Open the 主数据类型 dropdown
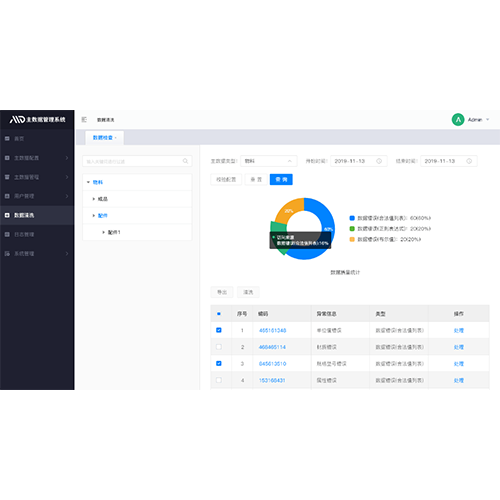The height and width of the screenshot is (500, 500). 269,161
